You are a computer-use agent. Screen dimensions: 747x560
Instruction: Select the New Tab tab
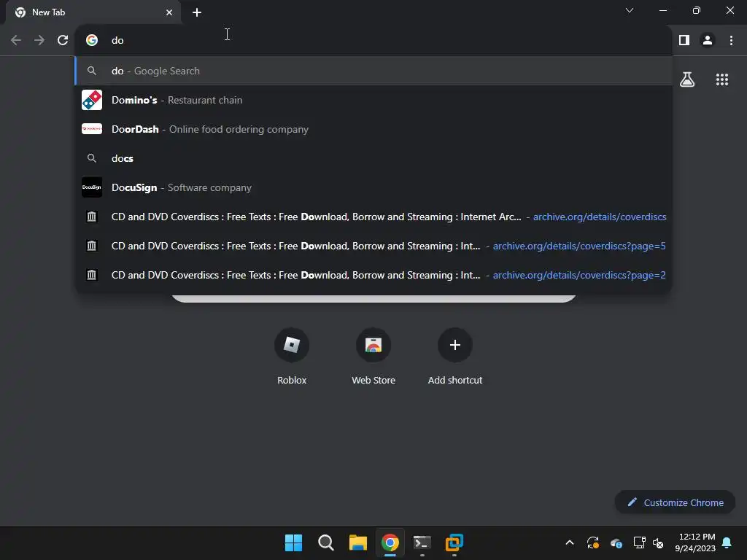(93, 12)
